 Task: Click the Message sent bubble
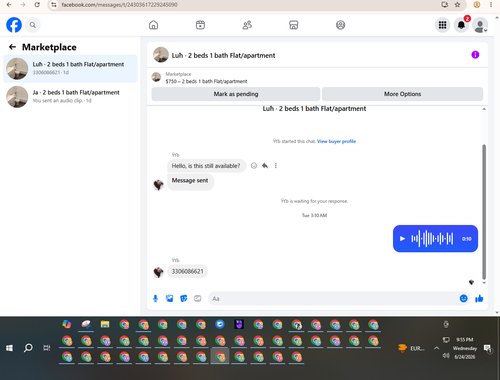coord(190,181)
